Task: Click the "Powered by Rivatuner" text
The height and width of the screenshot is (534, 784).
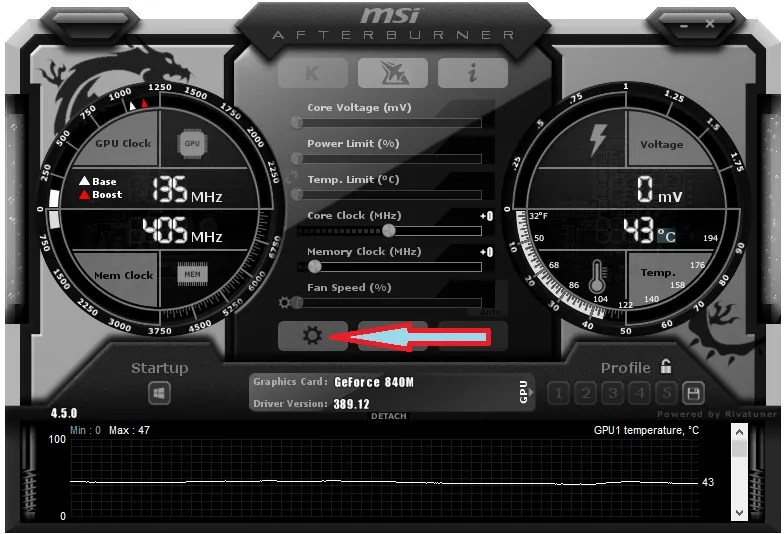Action: coord(718,414)
